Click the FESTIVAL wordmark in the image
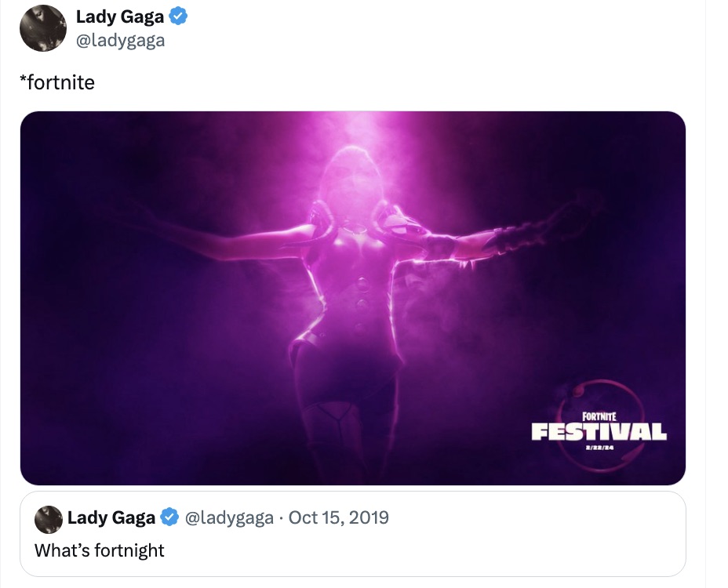 (x=599, y=431)
